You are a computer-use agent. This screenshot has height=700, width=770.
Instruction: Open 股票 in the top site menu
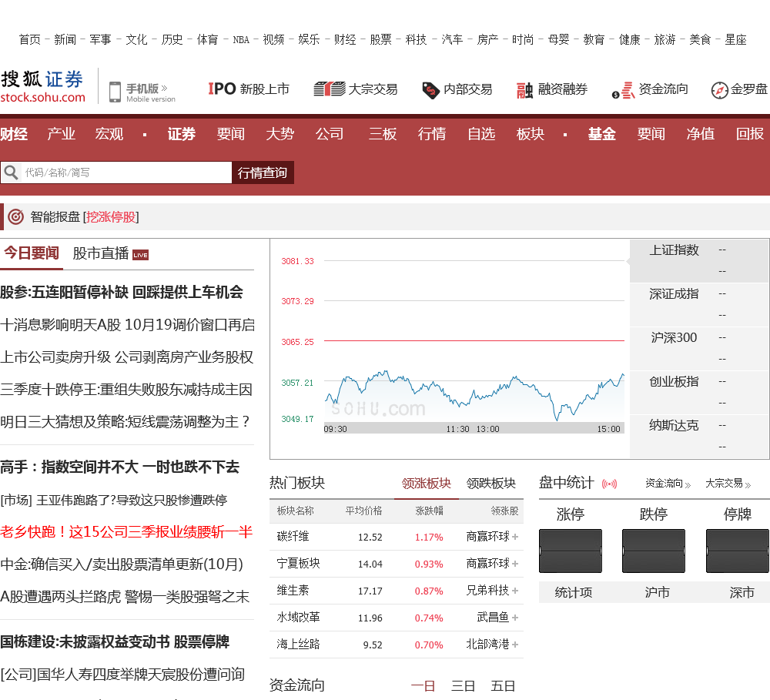[x=380, y=39]
